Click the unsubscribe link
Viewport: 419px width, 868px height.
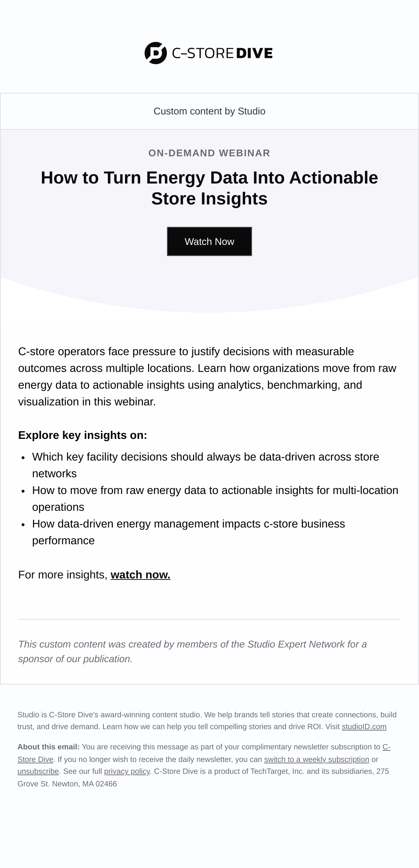click(38, 771)
